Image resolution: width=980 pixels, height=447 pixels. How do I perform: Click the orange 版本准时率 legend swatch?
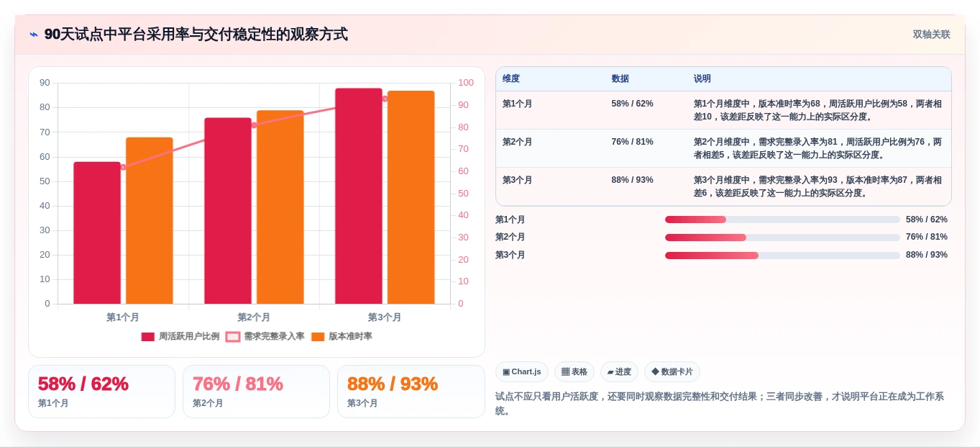click(x=318, y=337)
